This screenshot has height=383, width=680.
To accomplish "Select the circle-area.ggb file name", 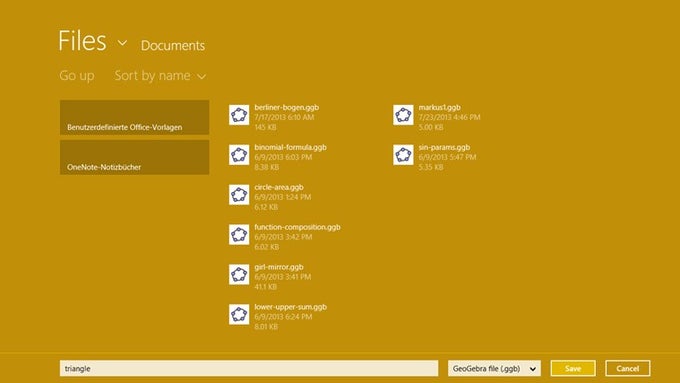I will coord(279,187).
